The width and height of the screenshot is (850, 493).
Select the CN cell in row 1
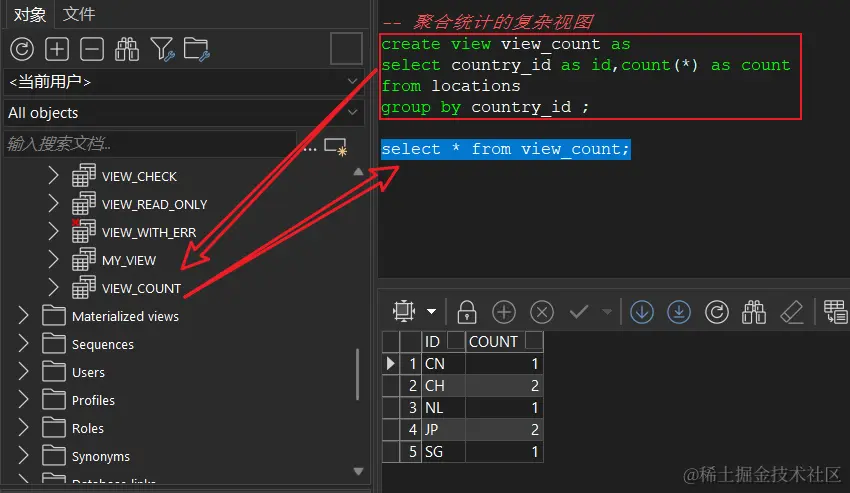click(x=443, y=363)
